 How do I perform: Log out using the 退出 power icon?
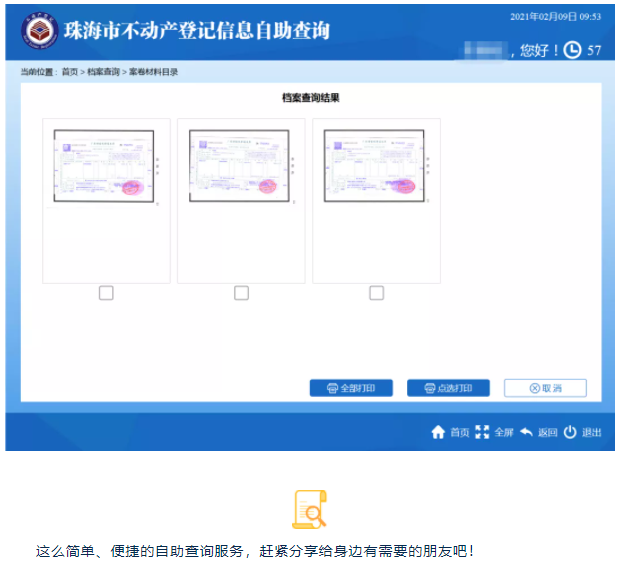tap(570, 432)
